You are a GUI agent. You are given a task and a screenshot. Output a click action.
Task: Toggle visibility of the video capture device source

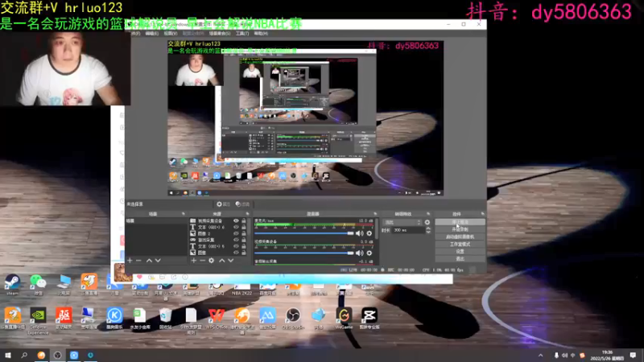[x=236, y=220]
